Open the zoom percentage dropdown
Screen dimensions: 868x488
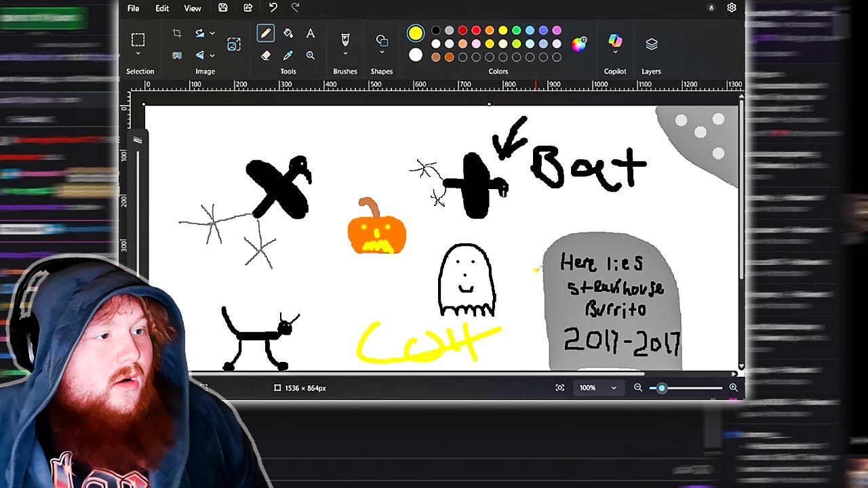(x=597, y=388)
